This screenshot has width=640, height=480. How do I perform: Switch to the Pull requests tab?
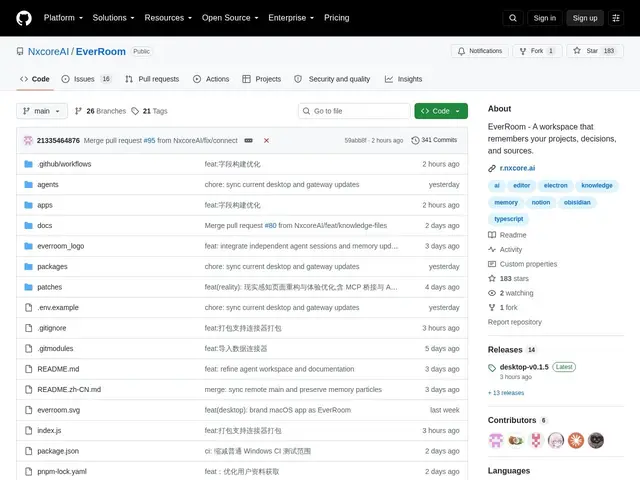152,79
